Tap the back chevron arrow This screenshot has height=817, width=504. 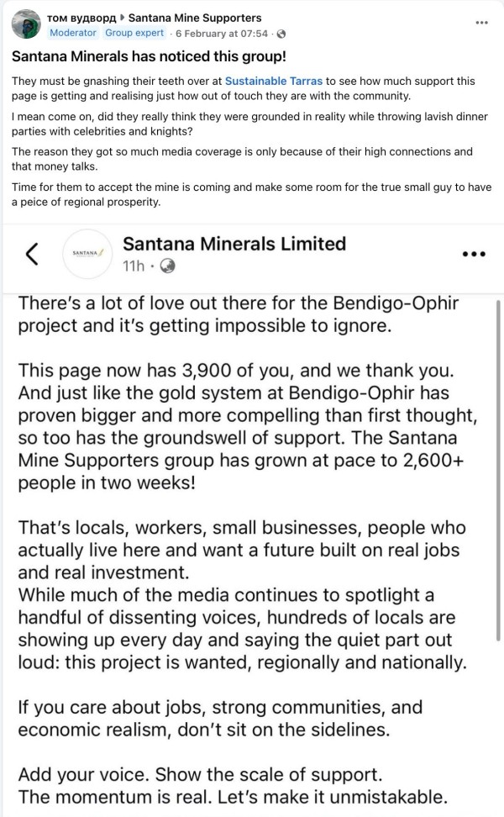pyautogui.click(x=33, y=254)
